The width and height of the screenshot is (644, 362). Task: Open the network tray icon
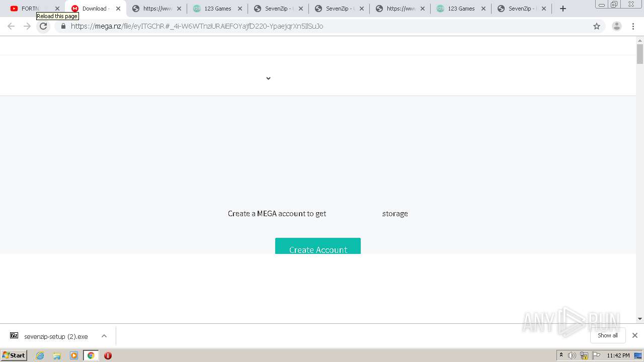pyautogui.click(x=584, y=355)
